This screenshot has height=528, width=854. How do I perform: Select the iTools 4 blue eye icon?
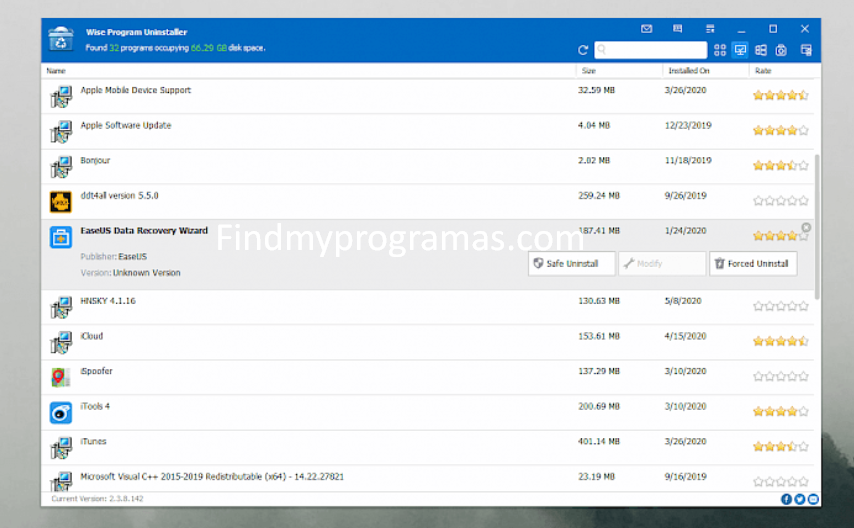(x=60, y=412)
